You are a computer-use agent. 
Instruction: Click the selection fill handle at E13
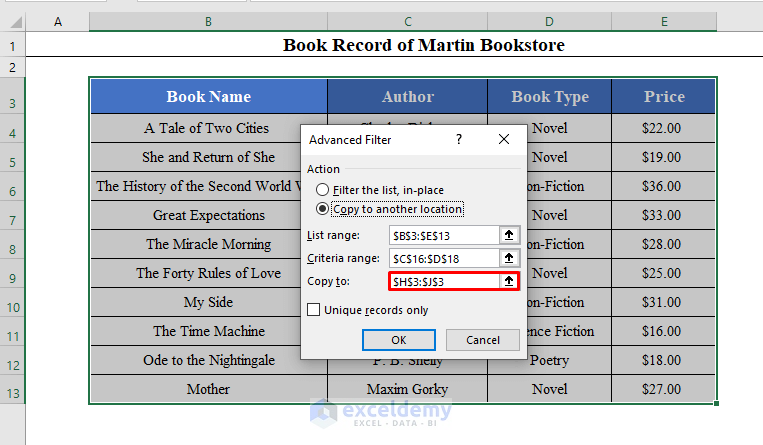tap(716, 403)
